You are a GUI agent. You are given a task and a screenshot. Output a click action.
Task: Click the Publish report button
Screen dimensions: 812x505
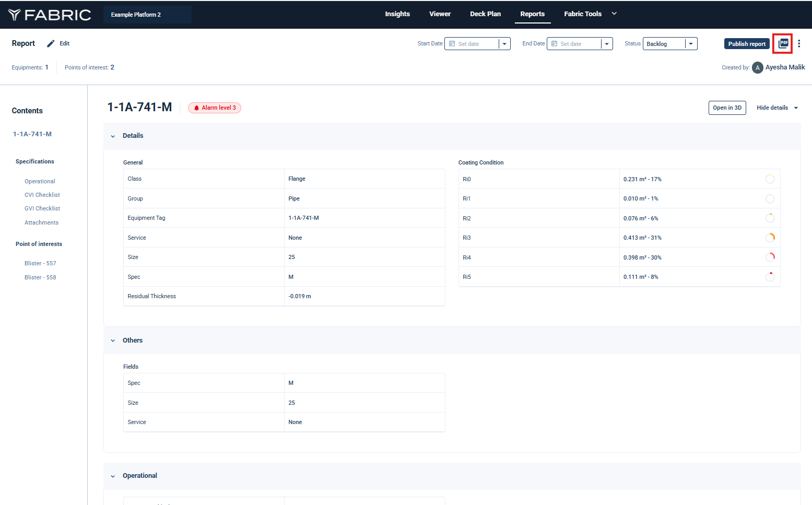(x=746, y=44)
